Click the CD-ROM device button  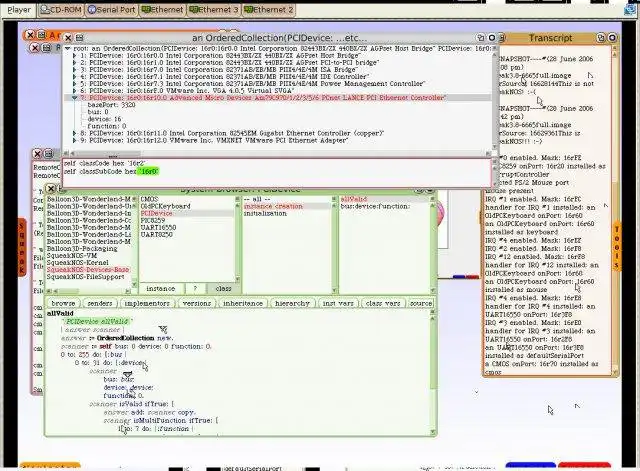(x=61, y=10)
